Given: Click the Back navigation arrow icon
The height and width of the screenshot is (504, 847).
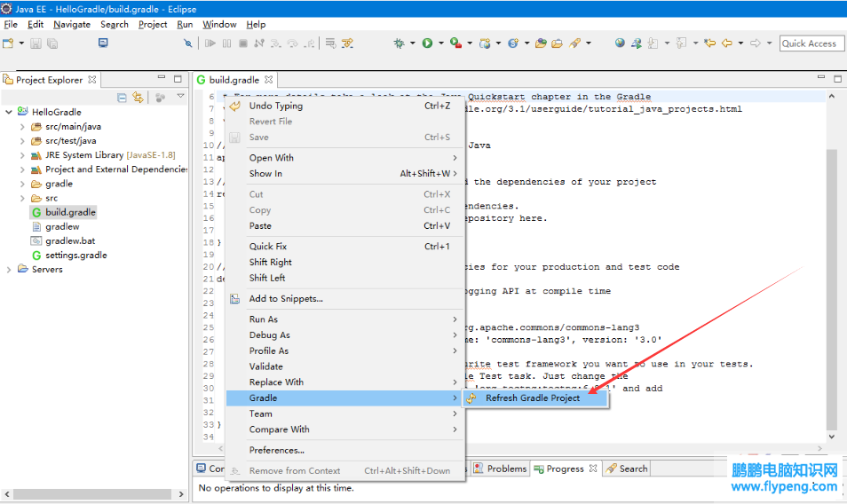Looking at the screenshot, I should pos(727,43).
